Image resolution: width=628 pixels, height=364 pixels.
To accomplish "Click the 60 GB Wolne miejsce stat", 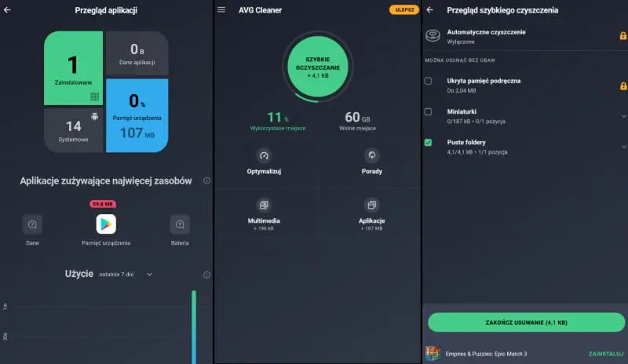I will click(x=357, y=121).
